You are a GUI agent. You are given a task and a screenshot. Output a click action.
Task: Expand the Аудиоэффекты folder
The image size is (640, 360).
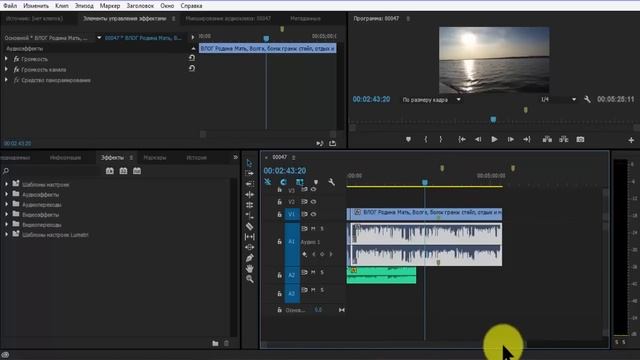coord(6,194)
